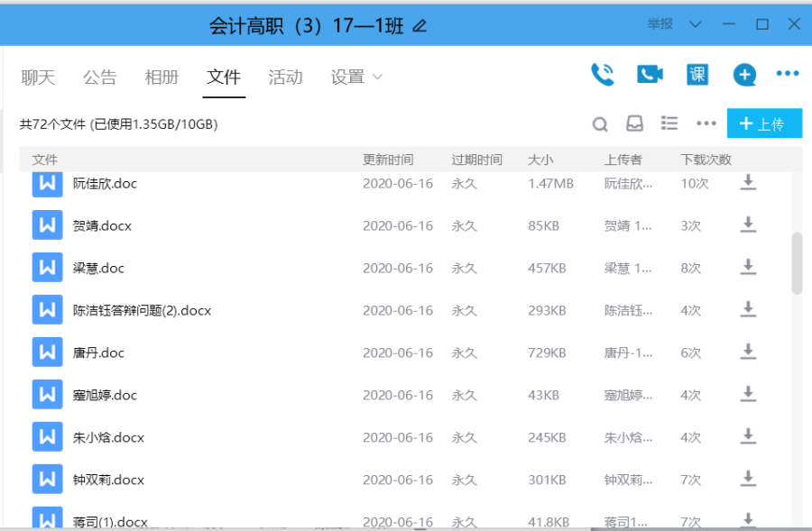Expand the title bar dropdown chevron
812x531 pixels.
696,24
